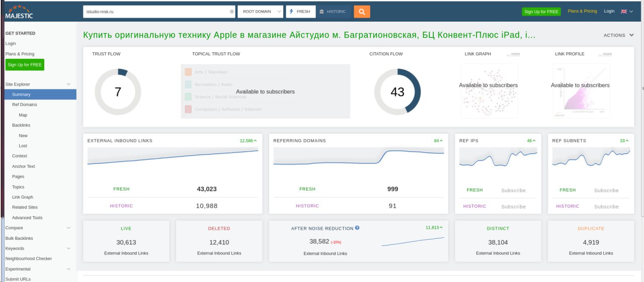
Task: Select Anchor Text in sidebar
Action: [24, 166]
